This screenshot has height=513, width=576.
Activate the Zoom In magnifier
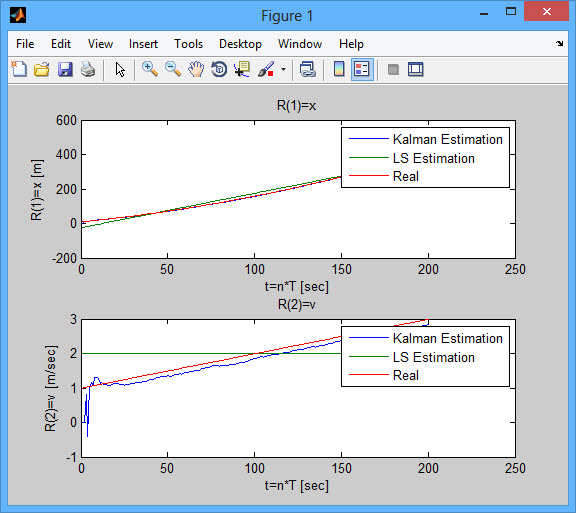pyautogui.click(x=150, y=69)
